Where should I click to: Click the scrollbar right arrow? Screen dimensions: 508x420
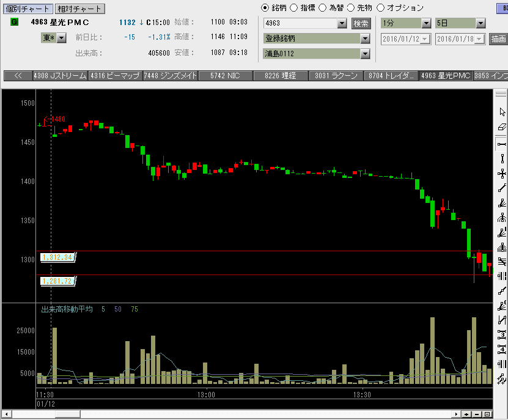pyautogui.click(x=456, y=414)
